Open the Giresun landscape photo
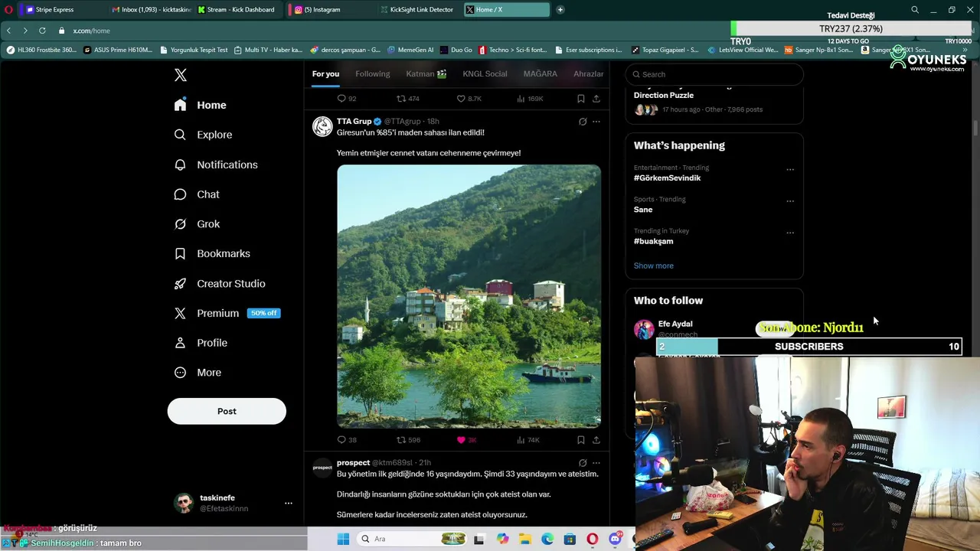980x551 pixels. (x=469, y=296)
